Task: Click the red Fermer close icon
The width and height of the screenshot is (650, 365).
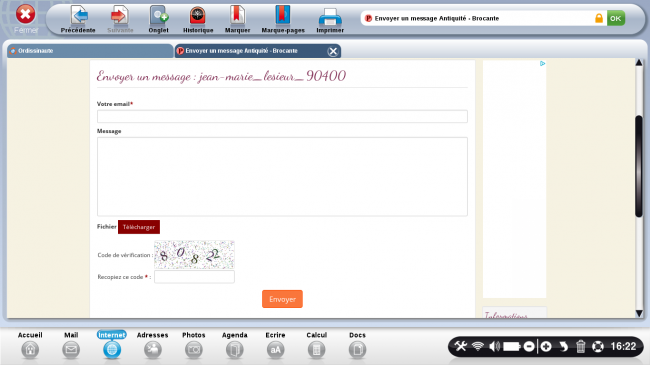Action: pos(25,15)
